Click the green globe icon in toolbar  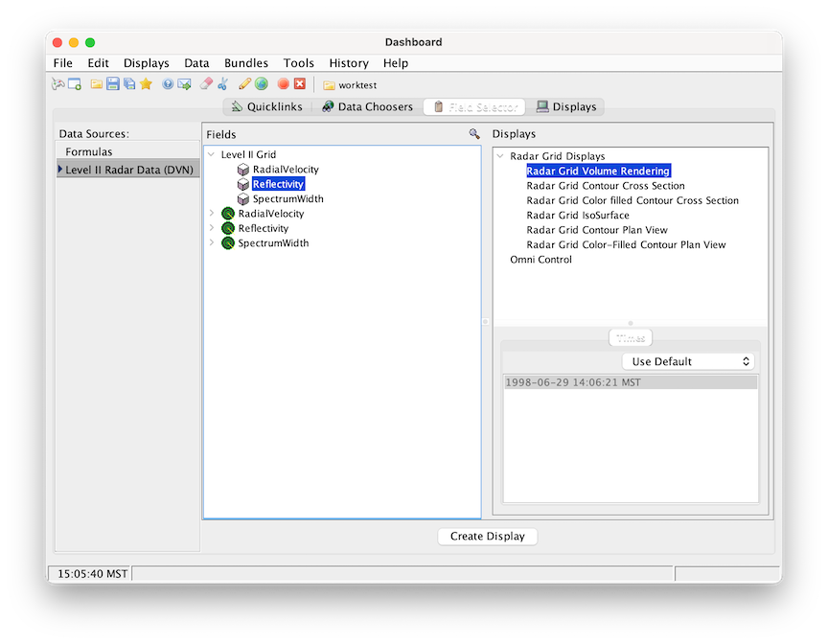tap(261, 84)
